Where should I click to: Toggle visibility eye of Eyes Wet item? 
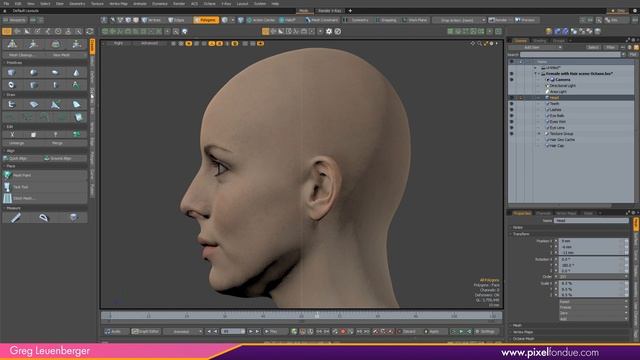click(511, 122)
